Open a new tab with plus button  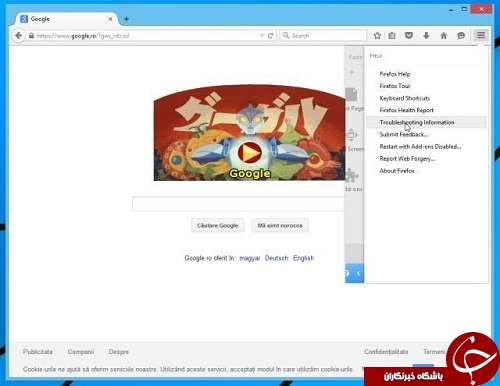tap(126, 19)
